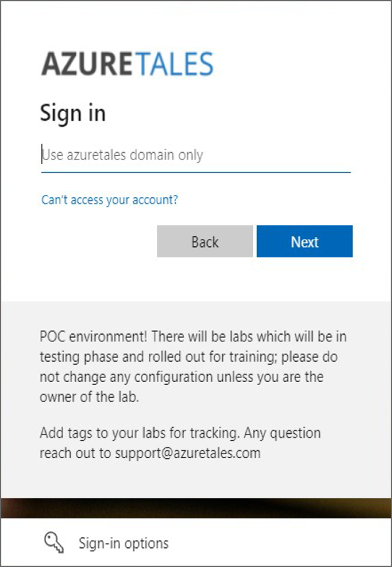Click the 'Add tags to your labs' sentence

coord(140,433)
